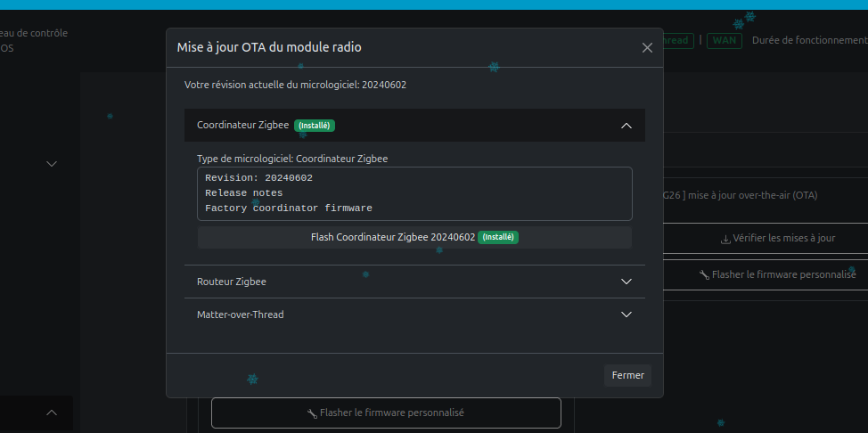Click the Installé badge in the Flash button

[498, 238]
